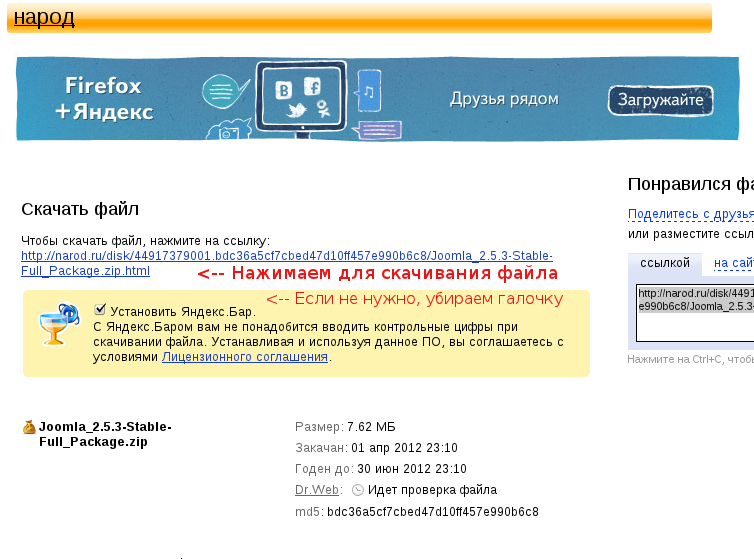
Task: Click the Друзья рядом banner text
Action: (x=504, y=100)
